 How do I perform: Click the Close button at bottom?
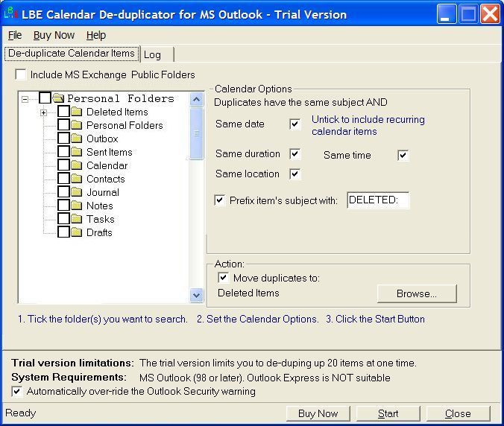tap(458, 413)
